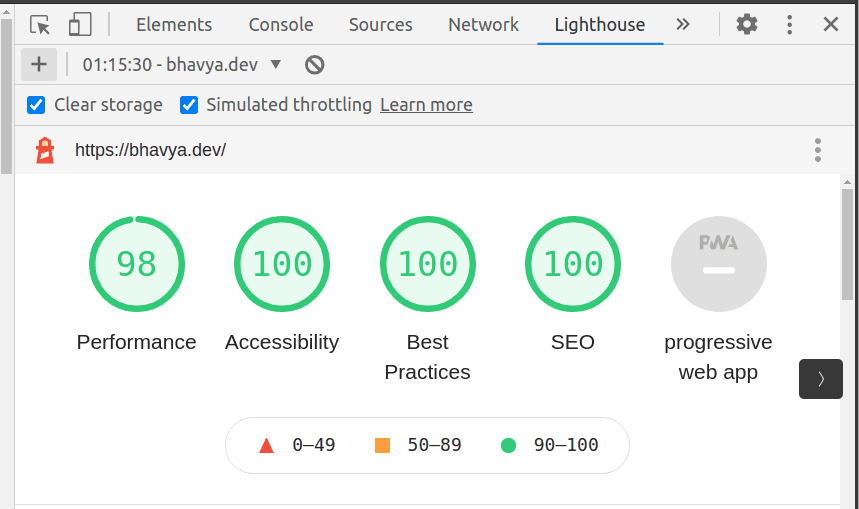Click the SEO score gauge
The image size is (859, 509).
pyautogui.click(x=573, y=264)
